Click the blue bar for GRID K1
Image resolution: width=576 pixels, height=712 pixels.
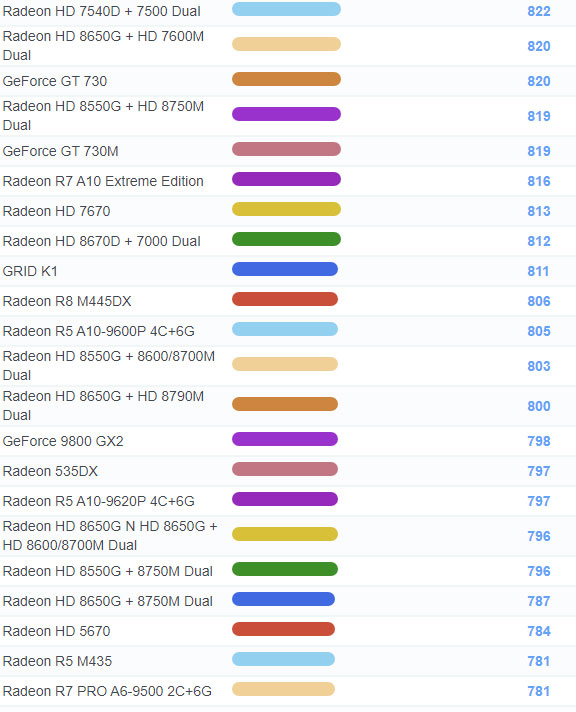285,269
